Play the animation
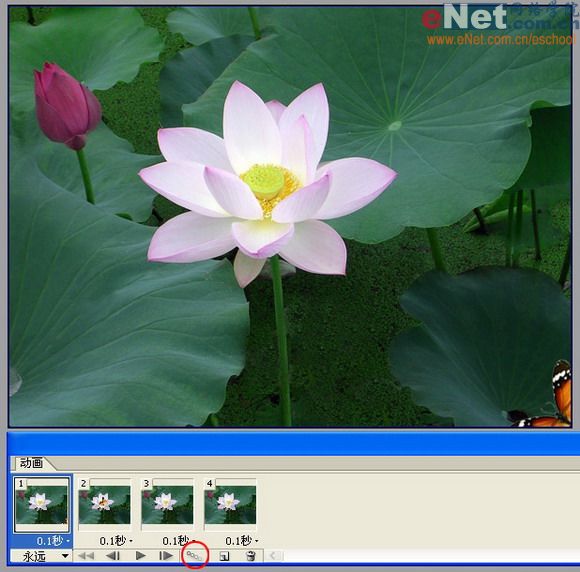The image size is (580, 572). tap(140, 555)
